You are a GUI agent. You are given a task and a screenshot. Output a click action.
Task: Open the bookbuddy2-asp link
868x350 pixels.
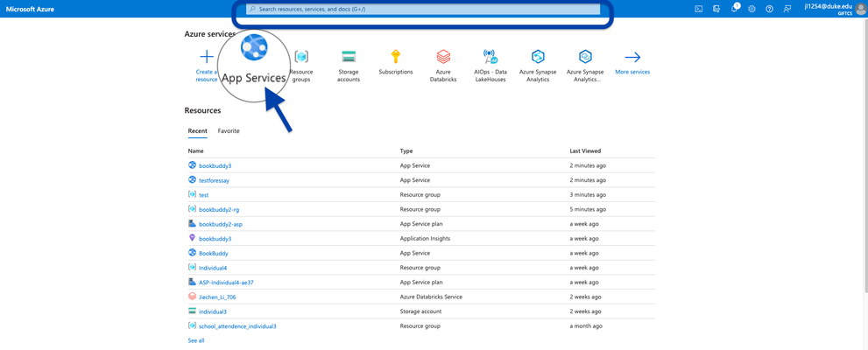(221, 225)
